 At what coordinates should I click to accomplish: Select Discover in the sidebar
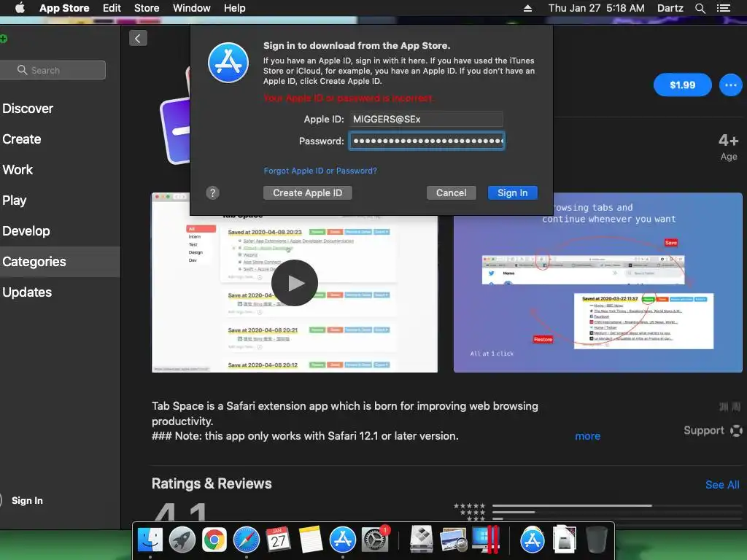(28, 109)
